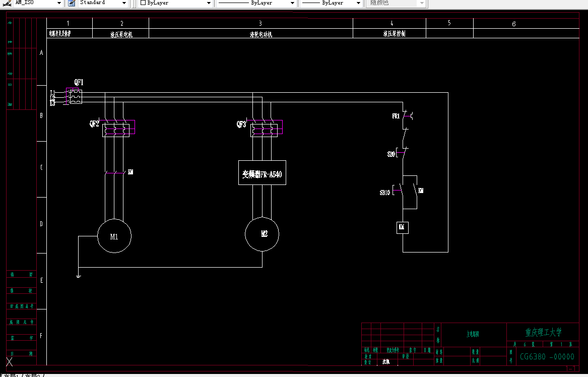588x377 pixels.
Task: Open the Standard style dropdown
Action: tap(124, 3)
